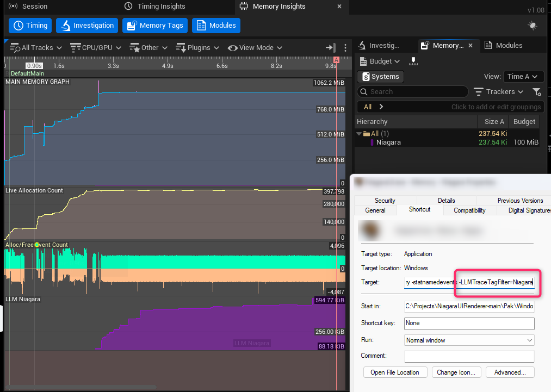This screenshot has height=392, width=551.
Task: Open the filter configurator icon beside Trackers
Action: click(537, 92)
